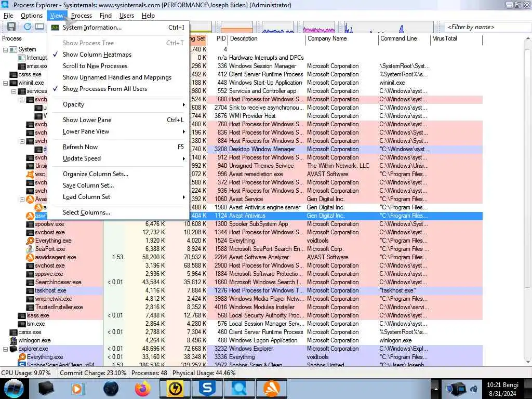Enable Scroll to New Processes
This screenshot has width=532, height=399.
[95, 66]
